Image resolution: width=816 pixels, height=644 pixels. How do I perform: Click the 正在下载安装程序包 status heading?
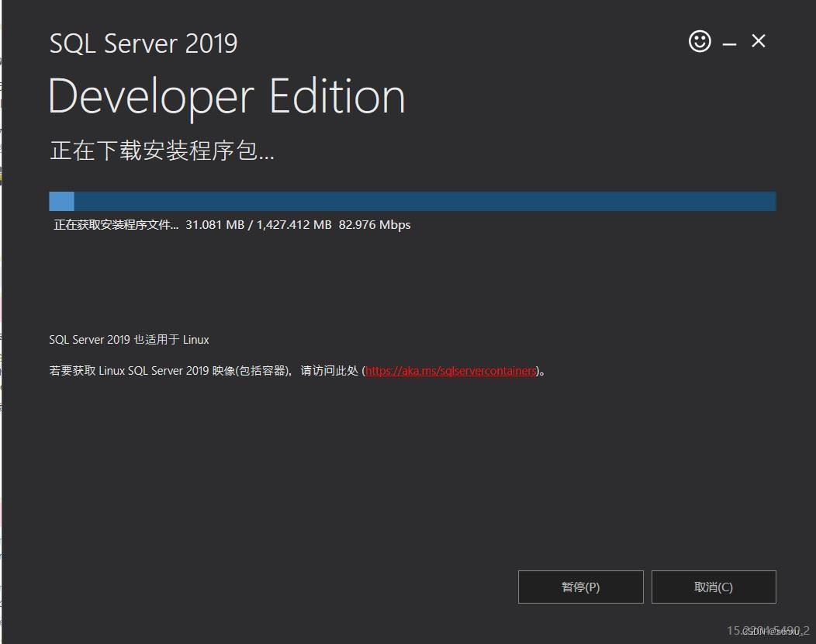pyautogui.click(x=161, y=151)
